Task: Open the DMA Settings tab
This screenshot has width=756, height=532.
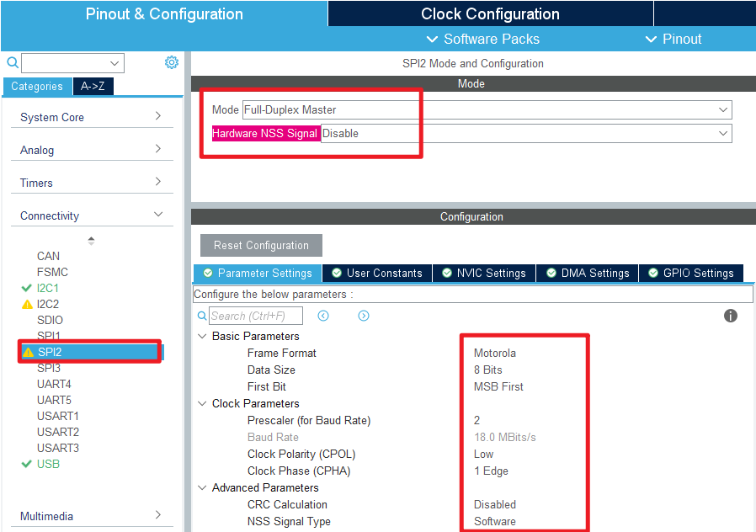Action: point(588,273)
